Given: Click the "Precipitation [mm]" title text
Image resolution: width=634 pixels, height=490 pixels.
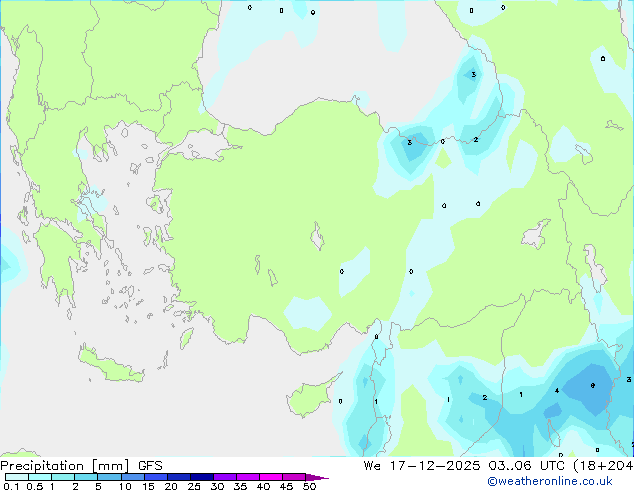Looking at the screenshot, I should pos(65,466).
